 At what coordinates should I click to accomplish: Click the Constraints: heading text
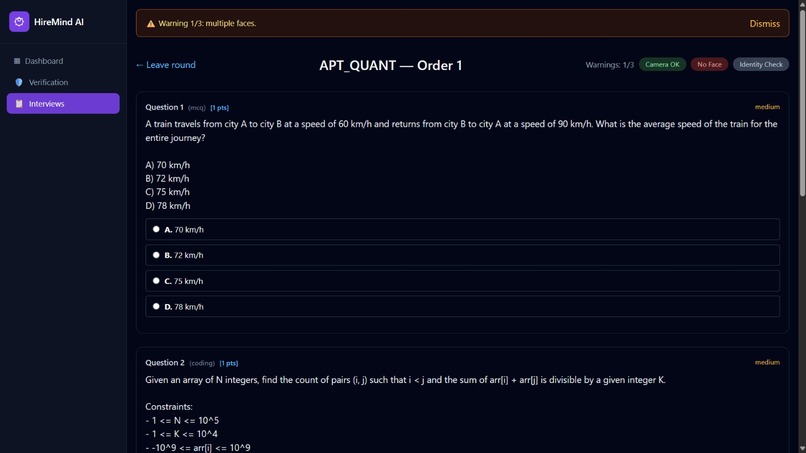(169, 407)
